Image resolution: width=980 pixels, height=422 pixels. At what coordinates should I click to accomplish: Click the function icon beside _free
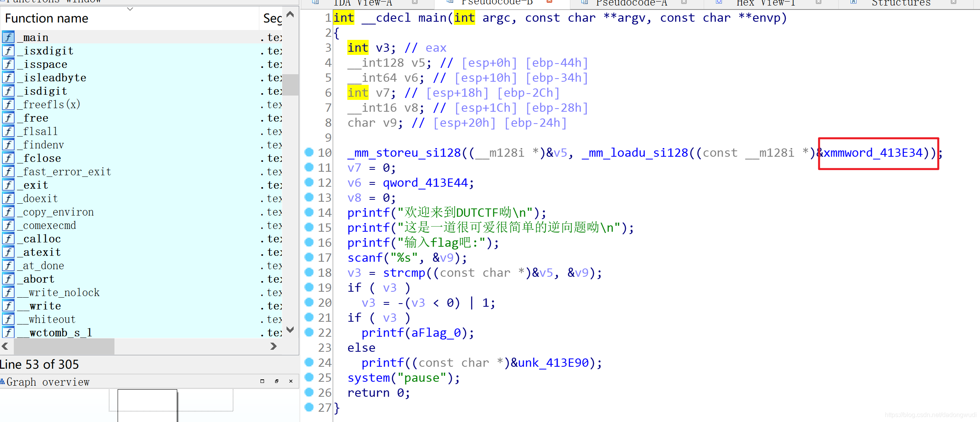click(8, 118)
